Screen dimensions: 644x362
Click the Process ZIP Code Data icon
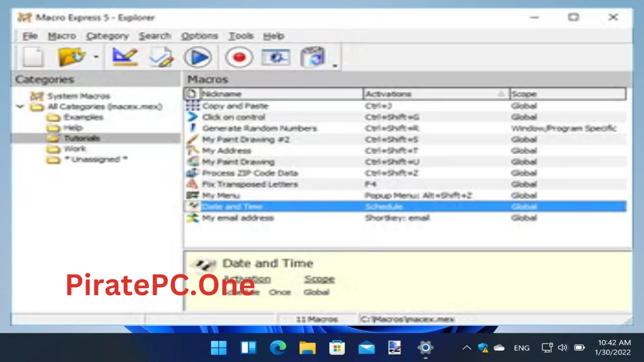[192, 173]
